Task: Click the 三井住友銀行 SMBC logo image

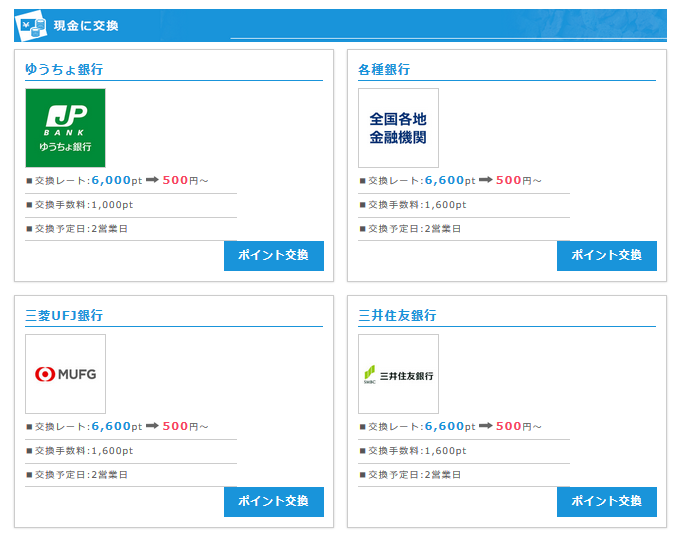Action: [398, 374]
